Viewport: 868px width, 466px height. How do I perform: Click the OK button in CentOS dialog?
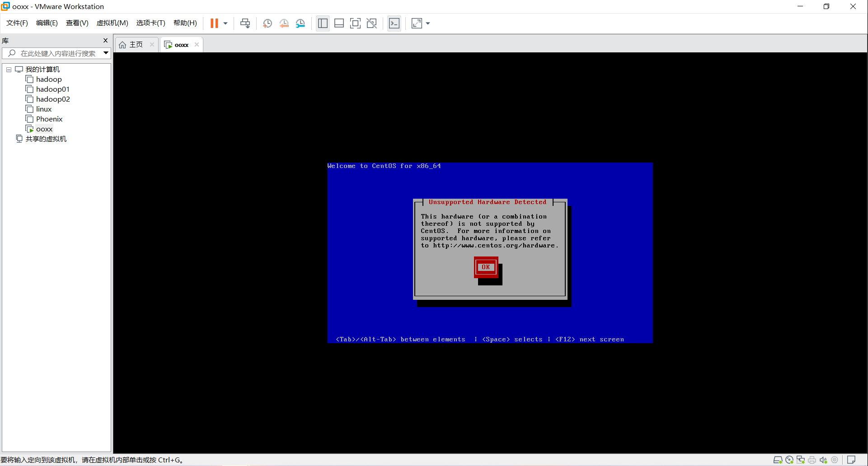(486, 267)
